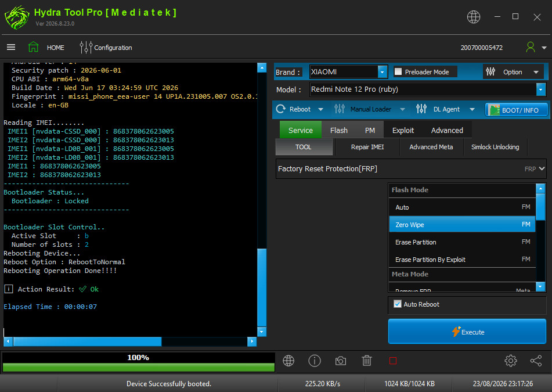Click the BOOT/ INFO button
The image size is (552, 392).
[517, 110]
